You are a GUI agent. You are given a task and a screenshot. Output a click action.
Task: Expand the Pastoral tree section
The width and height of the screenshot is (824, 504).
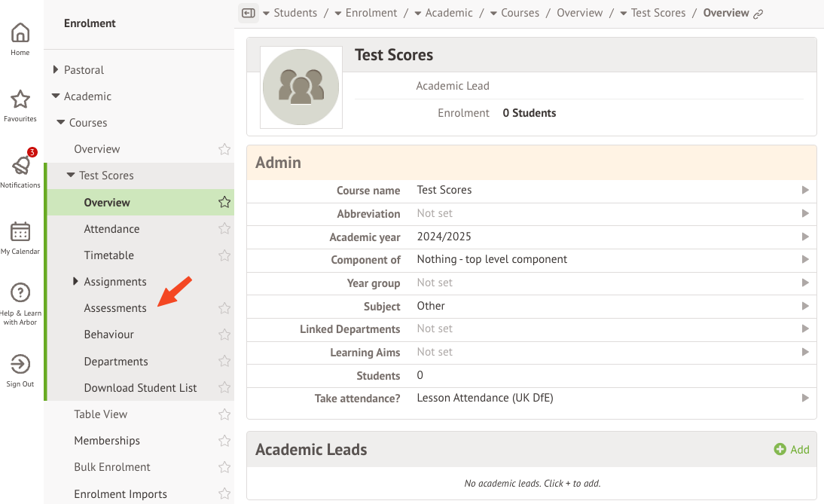(56, 70)
